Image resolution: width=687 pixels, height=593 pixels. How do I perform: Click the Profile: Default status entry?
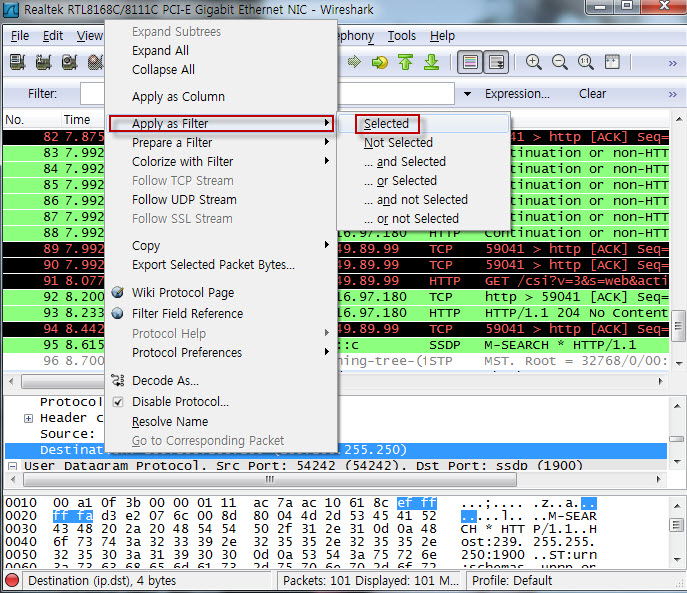click(x=512, y=581)
